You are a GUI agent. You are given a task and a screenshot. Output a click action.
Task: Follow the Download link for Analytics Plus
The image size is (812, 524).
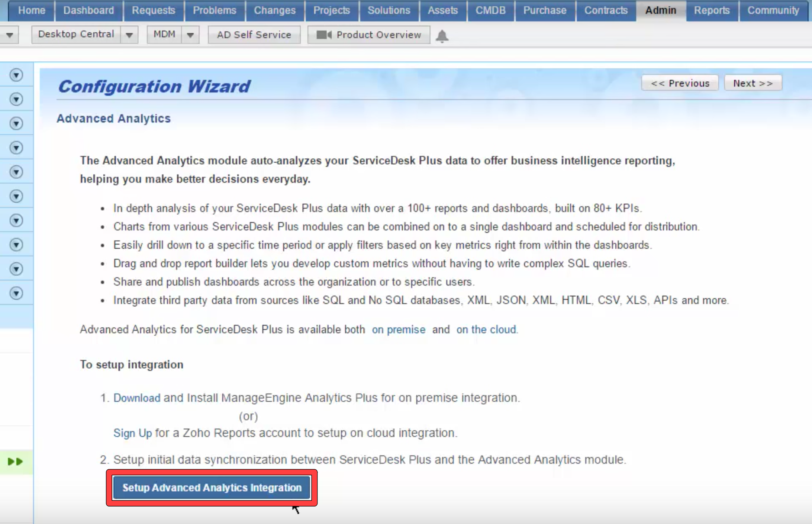pos(136,398)
